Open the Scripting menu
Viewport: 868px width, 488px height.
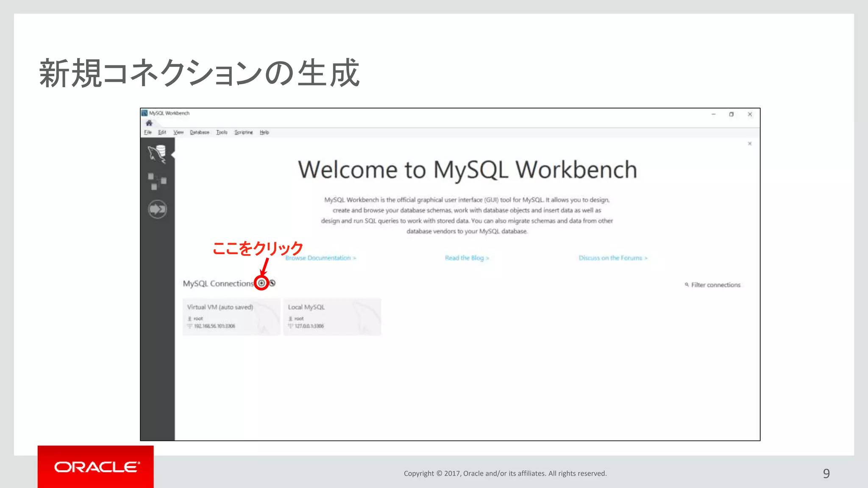pyautogui.click(x=244, y=132)
